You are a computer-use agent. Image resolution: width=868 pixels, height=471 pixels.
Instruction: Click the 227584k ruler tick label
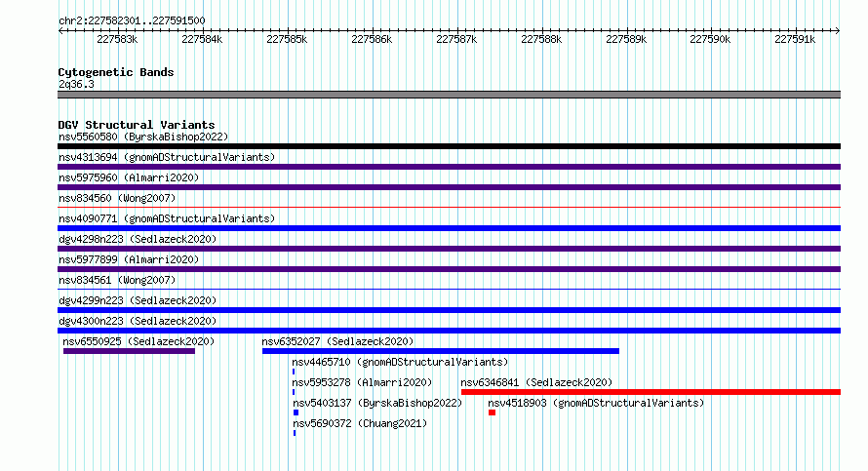pos(202,39)
